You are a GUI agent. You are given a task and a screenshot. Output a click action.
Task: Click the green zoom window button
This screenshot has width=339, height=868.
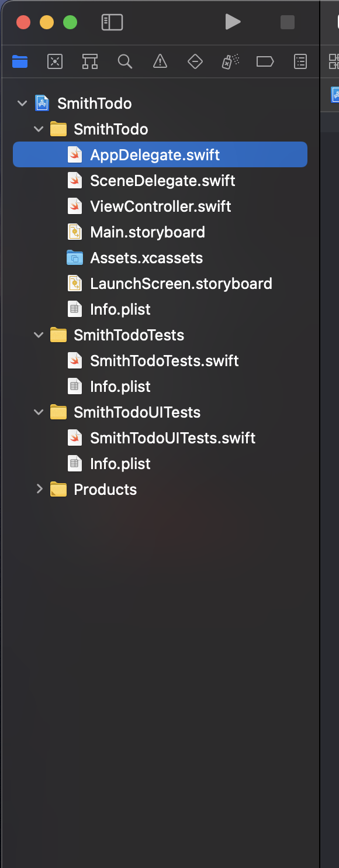coord(70,22)
